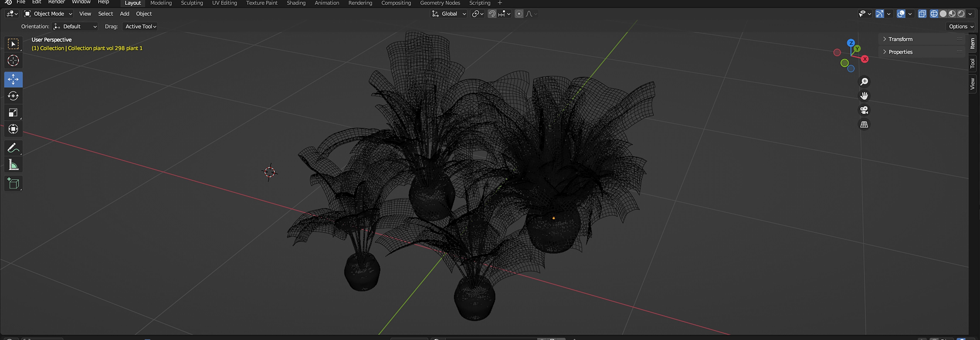This screenshot has width=980, height=340.
Task: Switch to the Shading workspace tab
Action: pos(296,3)
